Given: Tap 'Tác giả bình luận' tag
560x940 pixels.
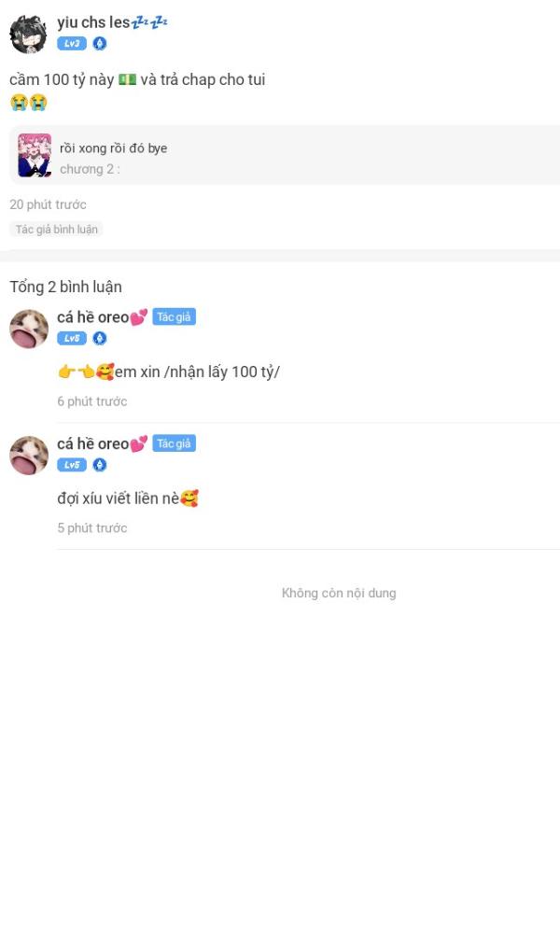Looking at the screenshot, I should (x=56, y=229).
